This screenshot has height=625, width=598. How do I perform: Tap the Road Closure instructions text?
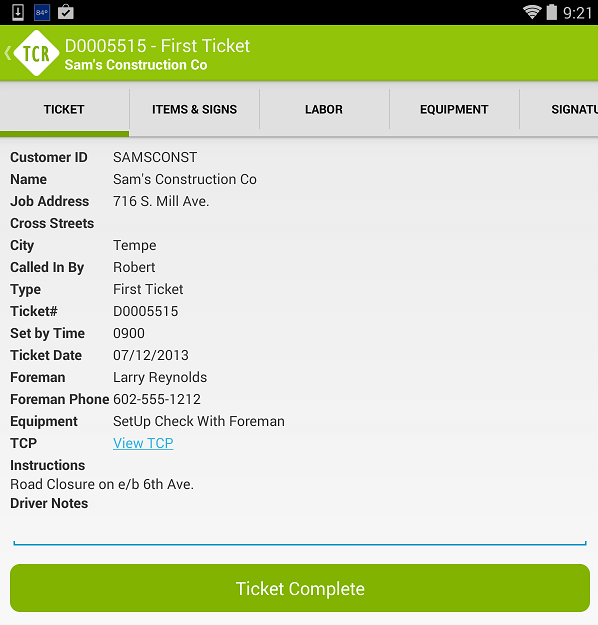[x=102, y=484]
